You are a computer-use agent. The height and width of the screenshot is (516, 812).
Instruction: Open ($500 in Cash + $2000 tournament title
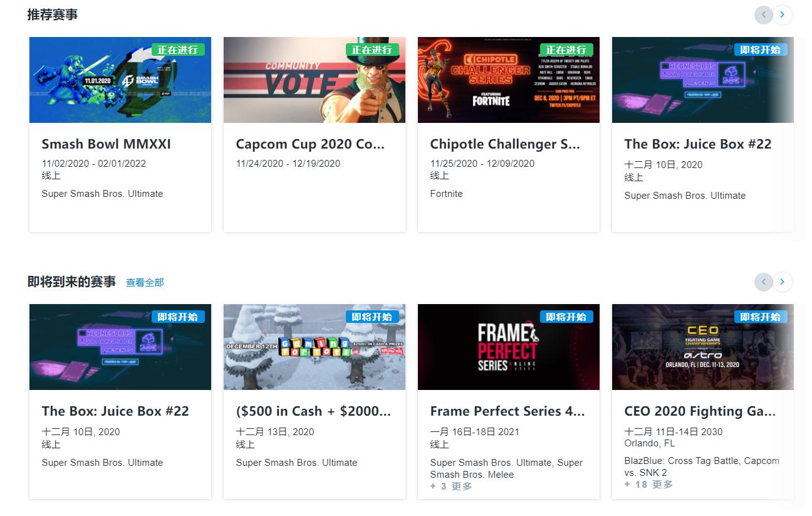click(313, 411)
